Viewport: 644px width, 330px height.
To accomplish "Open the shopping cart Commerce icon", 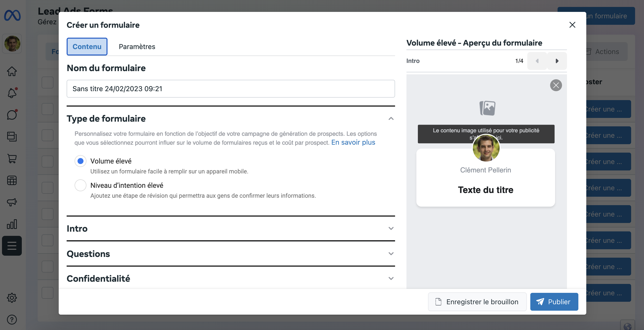I will click(x=12, y=159).
